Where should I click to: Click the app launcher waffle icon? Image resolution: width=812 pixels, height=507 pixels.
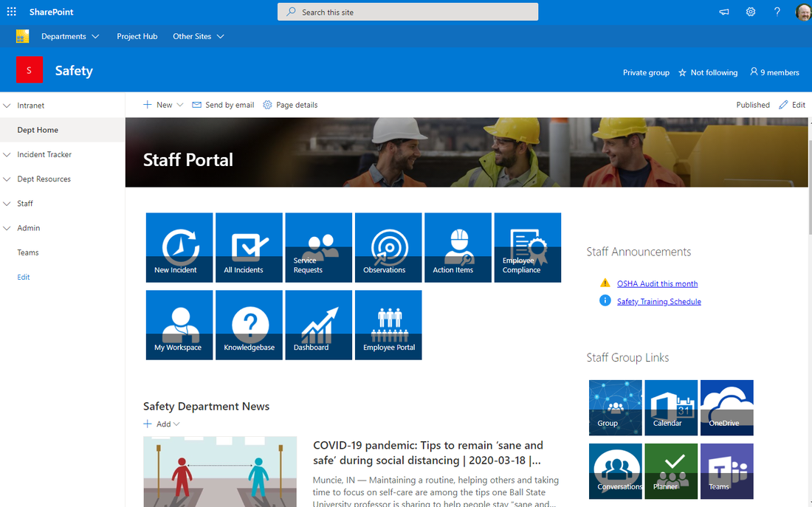tap(11, 12)
